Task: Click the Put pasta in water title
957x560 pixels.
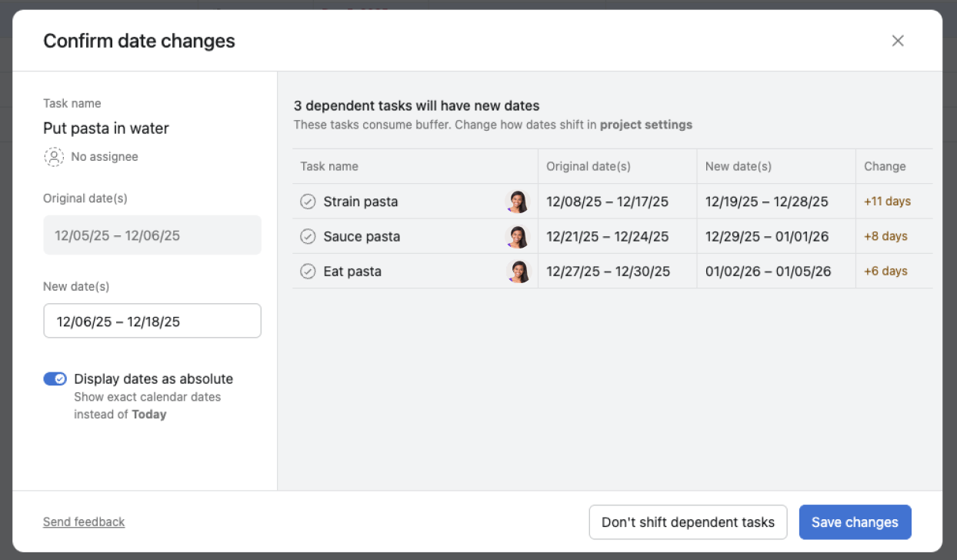Action: (x=106, y=128)
